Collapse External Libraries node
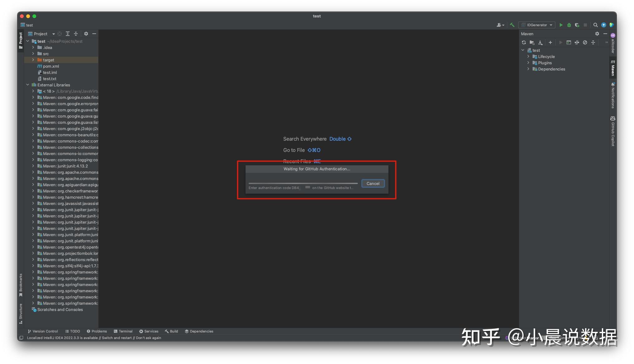 click(x=28, y=85)
